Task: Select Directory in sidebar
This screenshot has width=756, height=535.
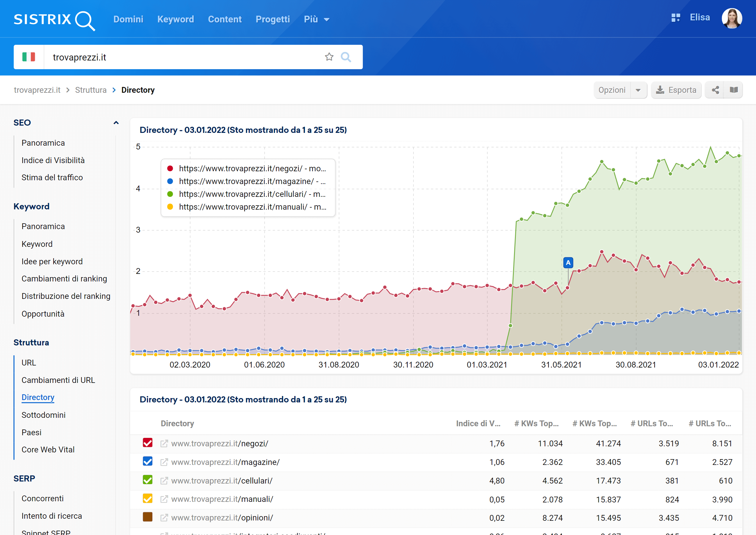Action: pos(38,397)
